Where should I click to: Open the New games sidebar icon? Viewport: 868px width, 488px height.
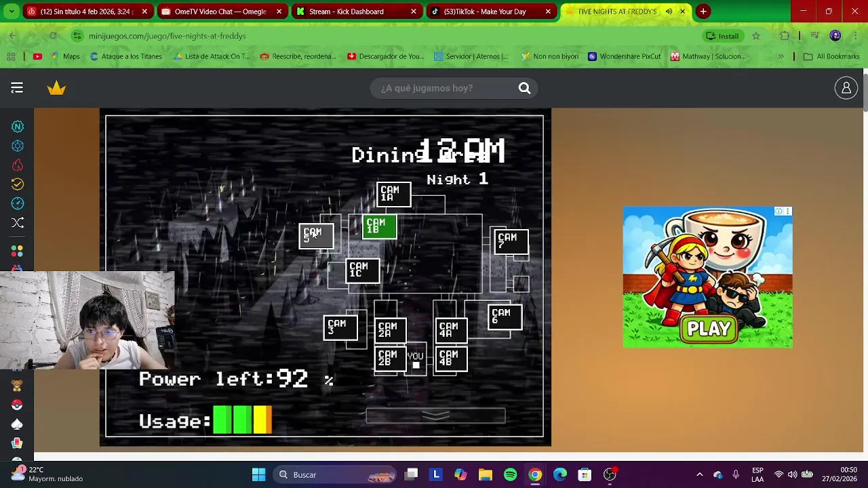coord(18,127)
